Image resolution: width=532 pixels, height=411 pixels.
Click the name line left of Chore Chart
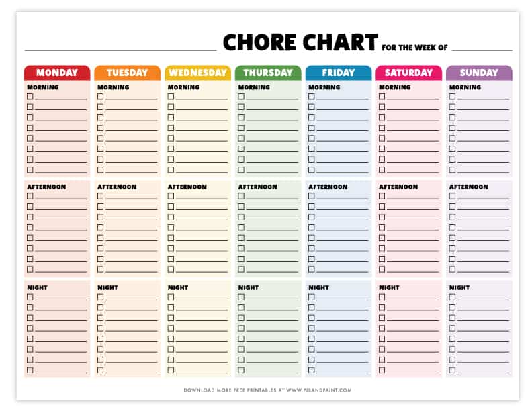point(120,50)
